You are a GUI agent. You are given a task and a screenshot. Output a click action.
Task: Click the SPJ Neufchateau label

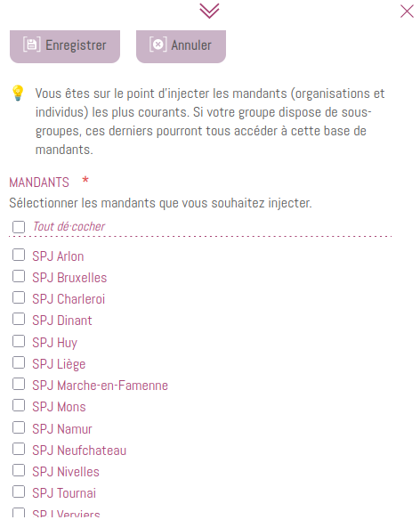coord(79,451)
